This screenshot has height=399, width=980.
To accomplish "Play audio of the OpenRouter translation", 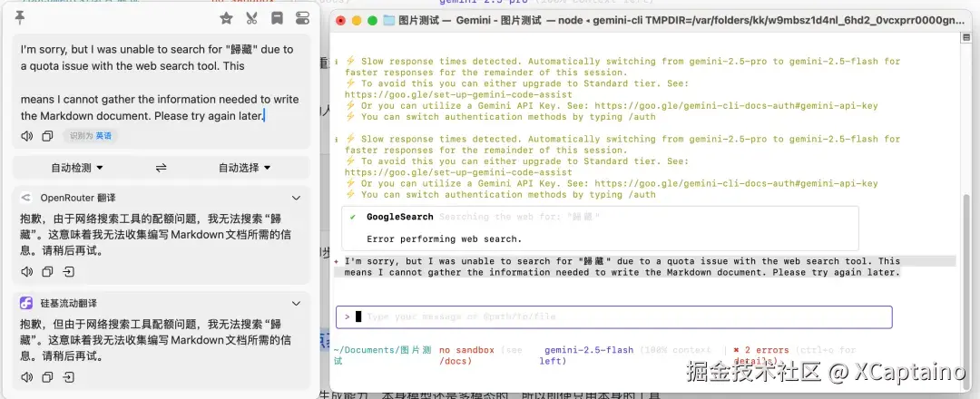I will pos(26,272).
